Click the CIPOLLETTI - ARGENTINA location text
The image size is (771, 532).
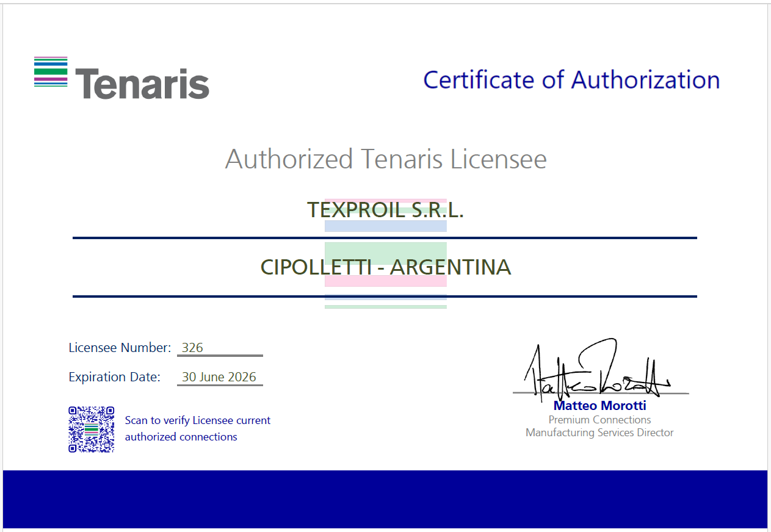[x=385, y=267]
